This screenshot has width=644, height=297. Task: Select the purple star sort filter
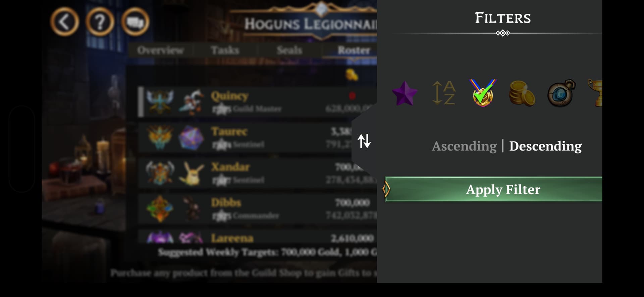click(x=405, y=93)
